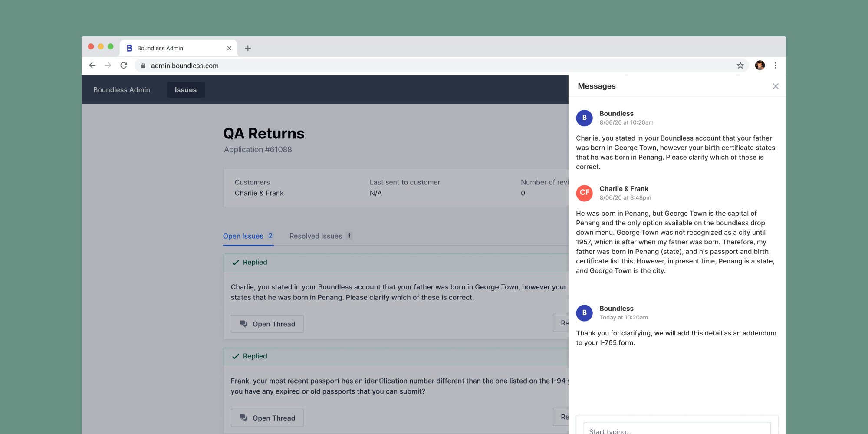This screenshot has width=868, height=434.
Task: Click the Charlie & Frank CF avatar
Action: tap(585, 193)
